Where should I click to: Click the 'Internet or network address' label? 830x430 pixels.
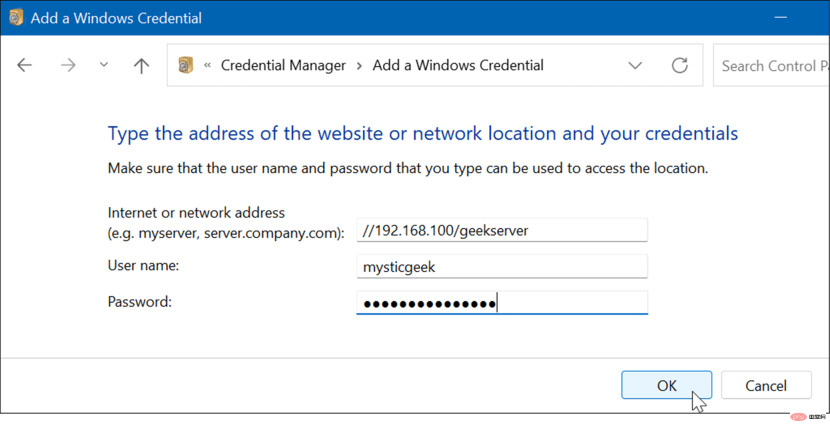tap(196, 212)
